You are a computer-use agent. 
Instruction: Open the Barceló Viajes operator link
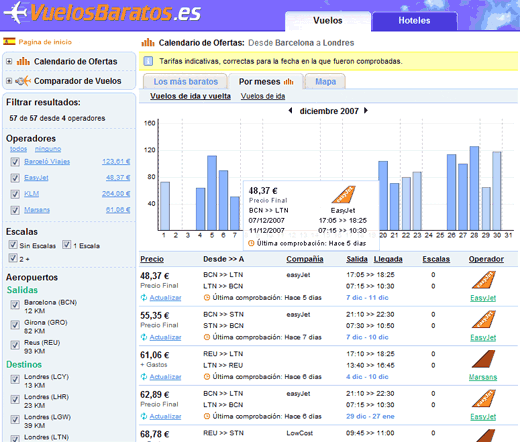47,161
